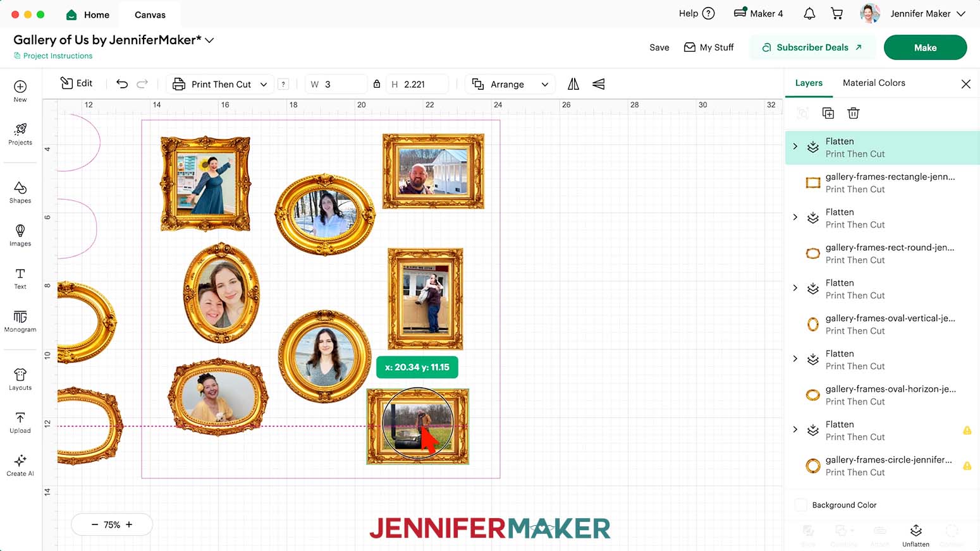
Task: Select the two women oval vertical frame
Action: [221, 293]
